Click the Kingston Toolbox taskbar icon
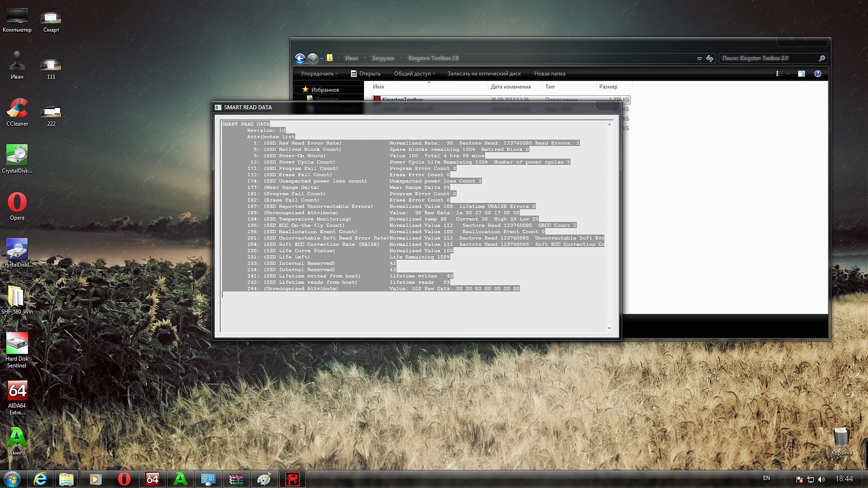 click(292, 479)
